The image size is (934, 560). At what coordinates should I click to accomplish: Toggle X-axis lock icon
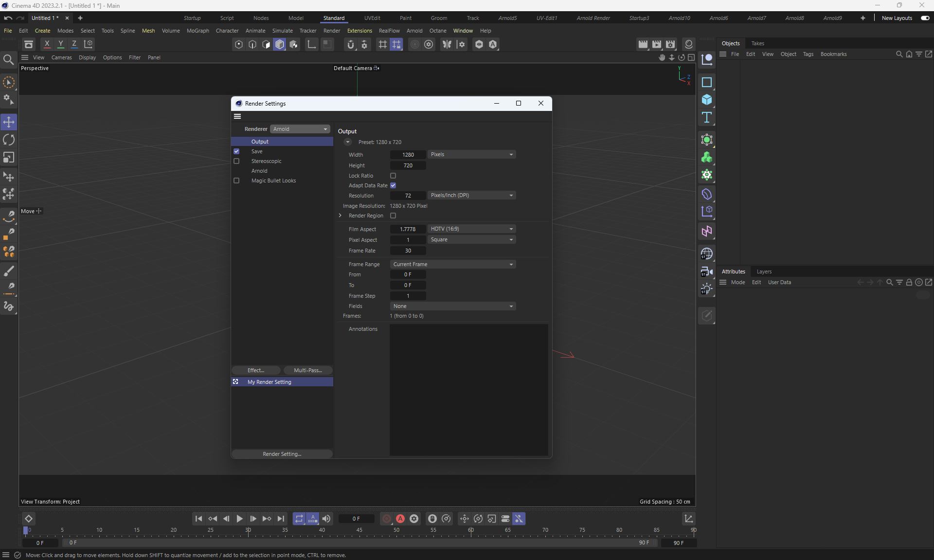coord(47,44)
